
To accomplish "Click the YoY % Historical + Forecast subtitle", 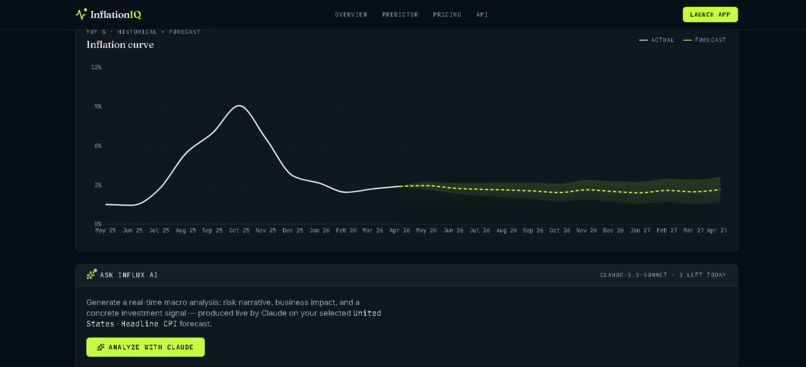I will click(x=143, y=32).
